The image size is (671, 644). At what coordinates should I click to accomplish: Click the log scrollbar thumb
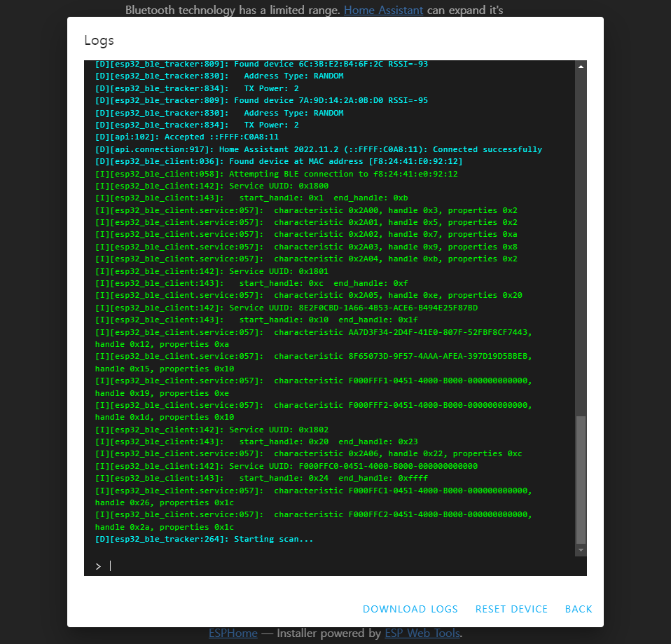tap(581, 479)
